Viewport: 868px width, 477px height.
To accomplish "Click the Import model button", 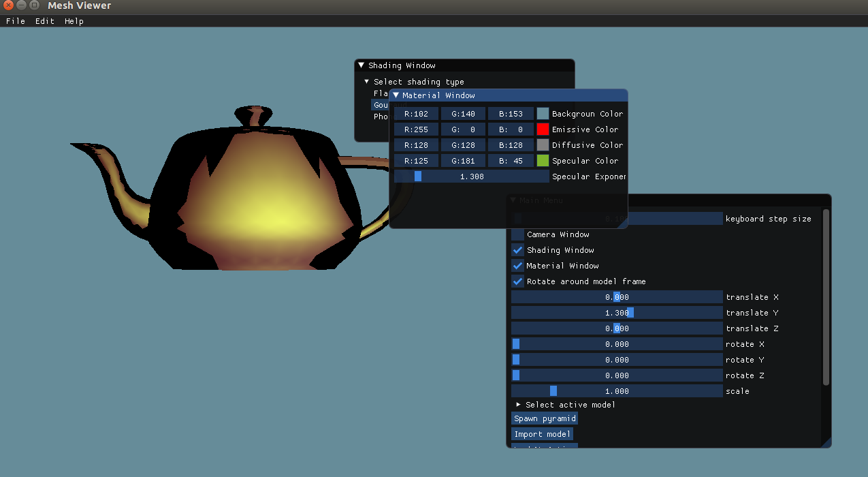I will [542, 434].
